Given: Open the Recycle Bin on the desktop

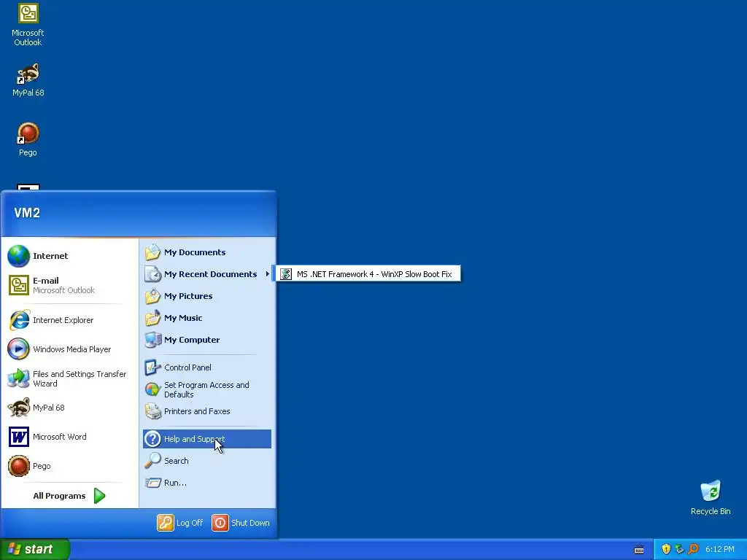Looking at the screenshot, I should 711,497.
